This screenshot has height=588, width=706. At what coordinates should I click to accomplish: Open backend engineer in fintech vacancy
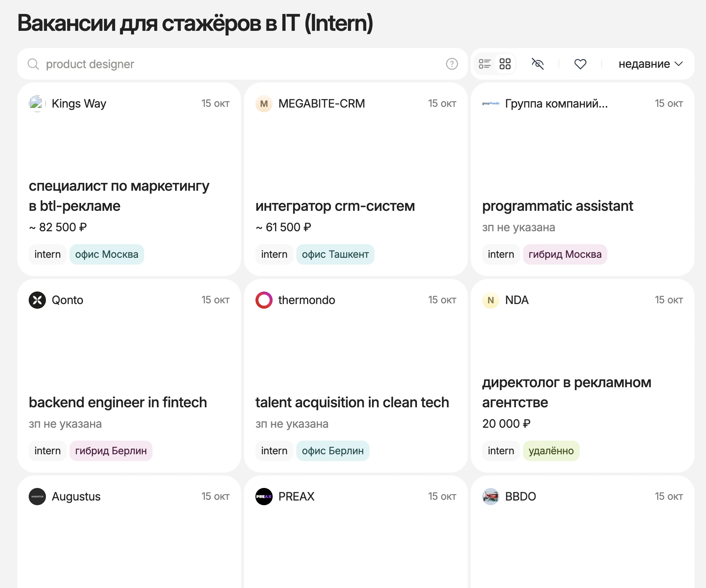[x=118, y=403]
